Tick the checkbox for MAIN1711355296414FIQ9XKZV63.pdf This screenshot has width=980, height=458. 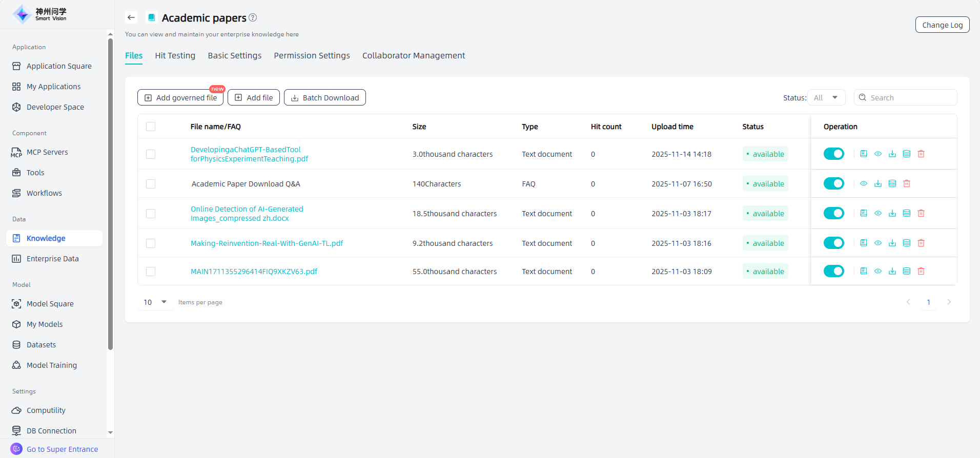pyautogui.click(x=151, y=272)
